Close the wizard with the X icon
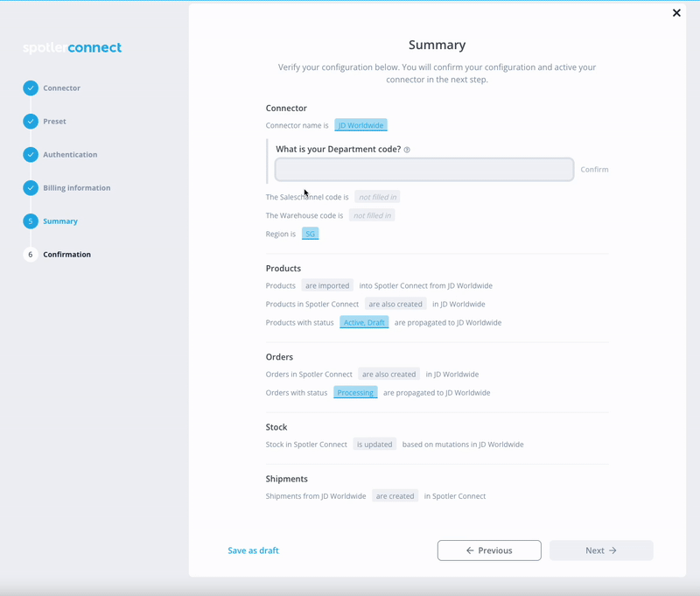The image size is (700, 596). 676,13
